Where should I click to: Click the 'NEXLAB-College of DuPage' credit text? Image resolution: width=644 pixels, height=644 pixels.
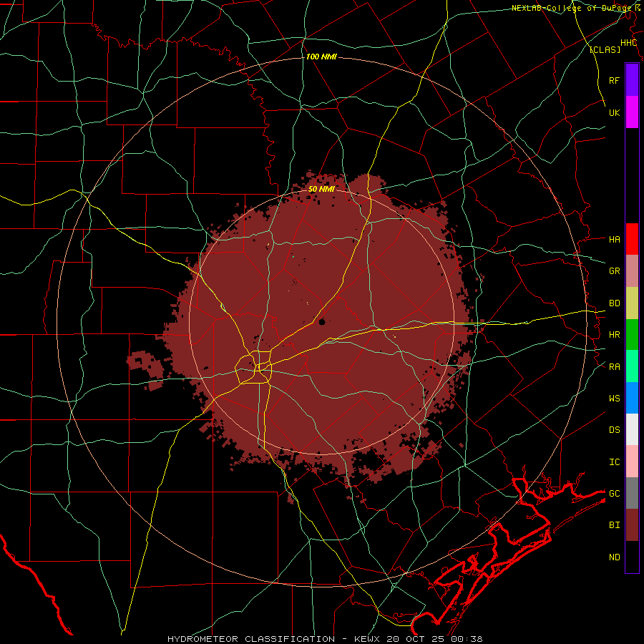tap(572, 8)
